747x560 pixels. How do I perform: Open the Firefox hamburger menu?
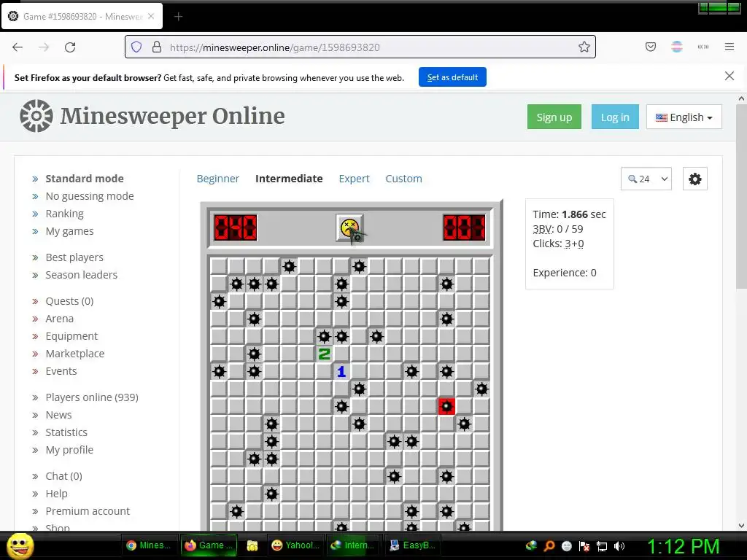[729, 47]
